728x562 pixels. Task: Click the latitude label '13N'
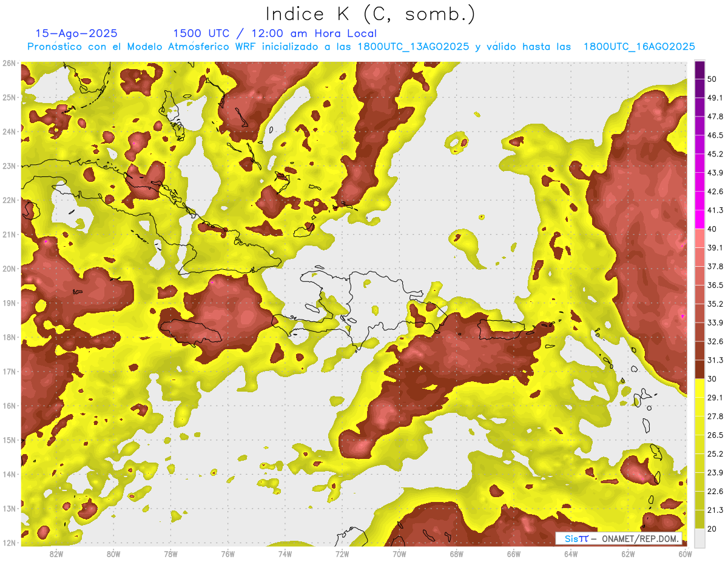point(9,508)
